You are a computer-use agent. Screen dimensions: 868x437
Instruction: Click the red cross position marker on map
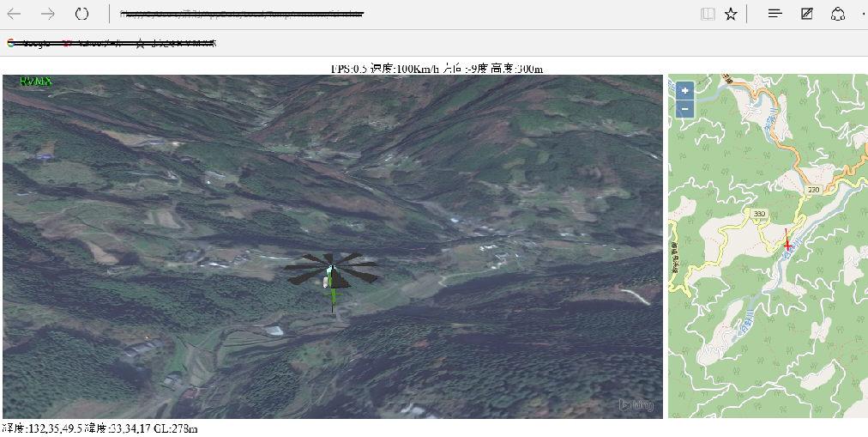tap(787, 246)
